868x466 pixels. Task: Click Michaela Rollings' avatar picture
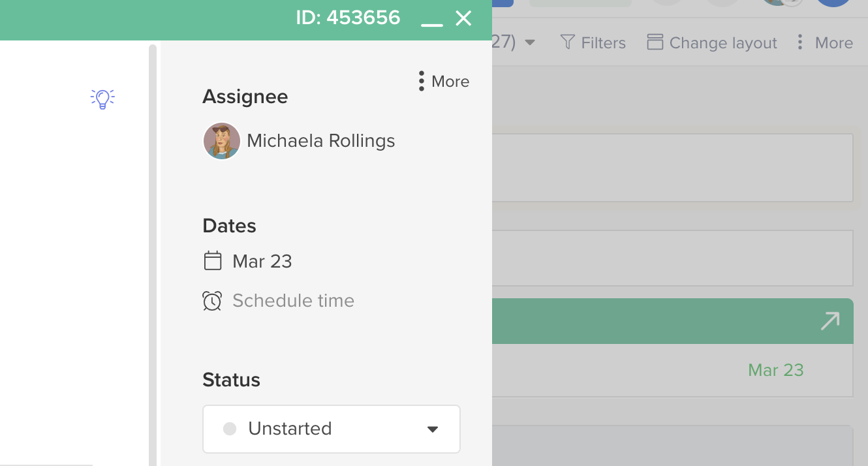click(x=221, y=140)
